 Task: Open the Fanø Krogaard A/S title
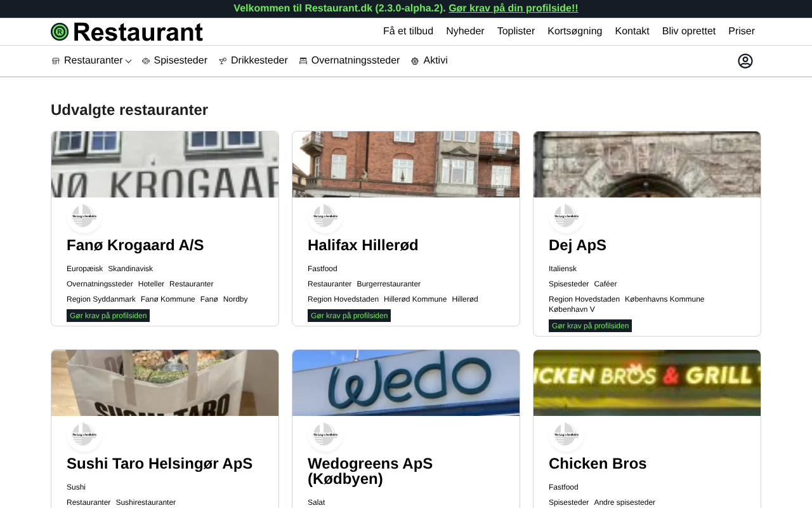pyautogui.click(x=135, y=245)
